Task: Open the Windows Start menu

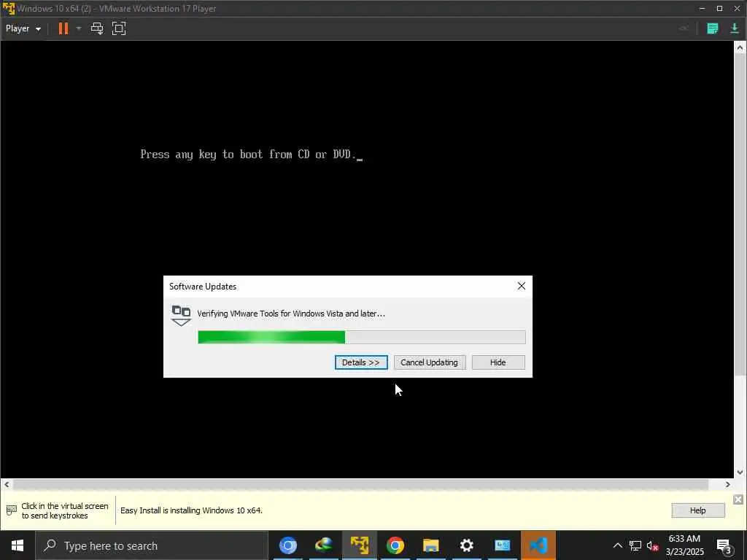Action: pos(18,545)
